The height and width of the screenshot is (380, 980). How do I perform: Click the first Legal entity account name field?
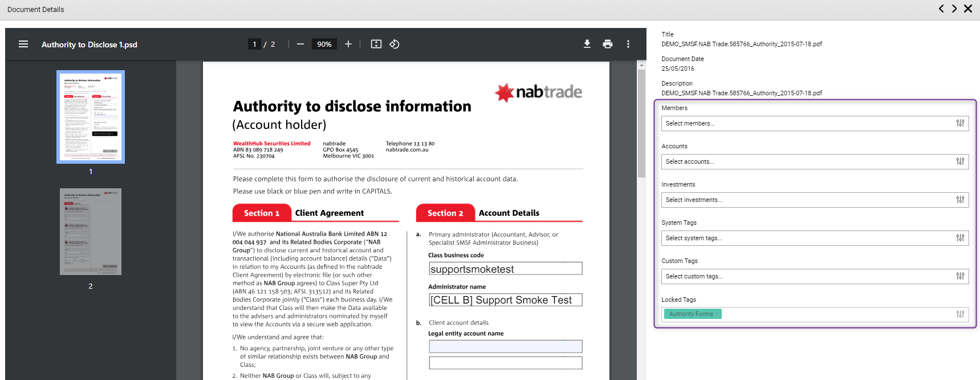505,346
